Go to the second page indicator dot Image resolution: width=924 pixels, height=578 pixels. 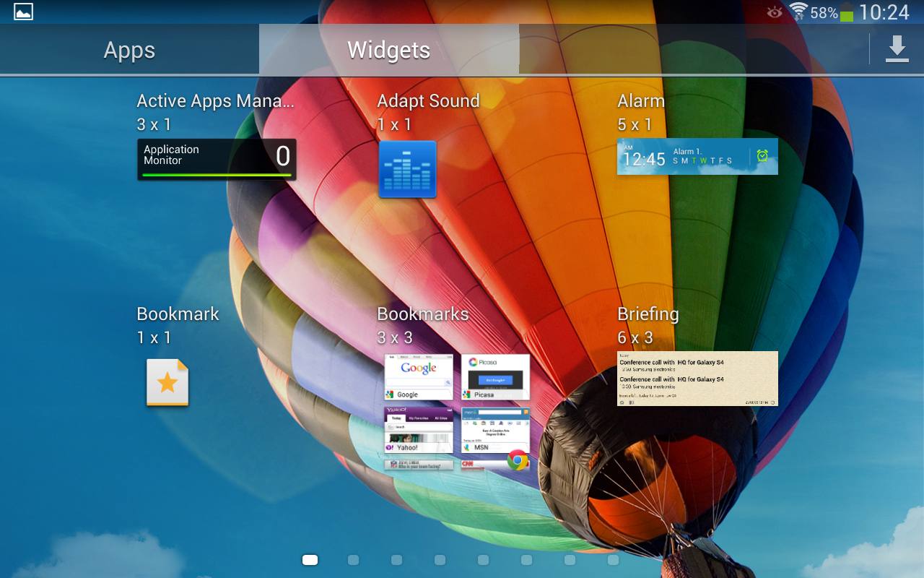(353, 560)
